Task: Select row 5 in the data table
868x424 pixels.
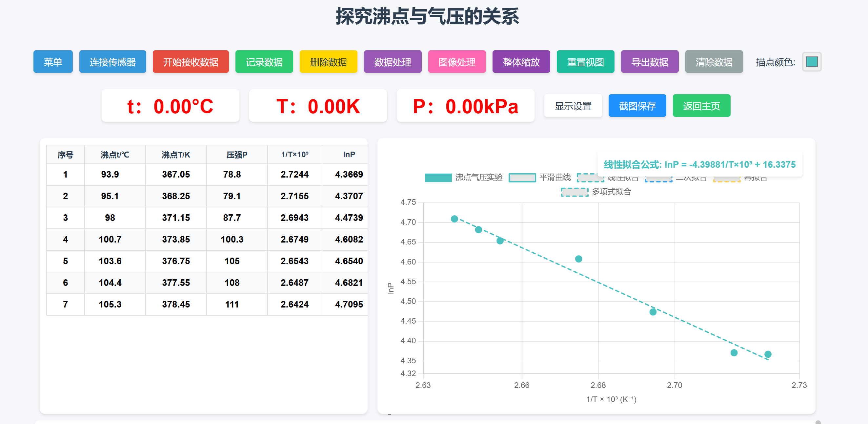Action: [x=207, y=261]
